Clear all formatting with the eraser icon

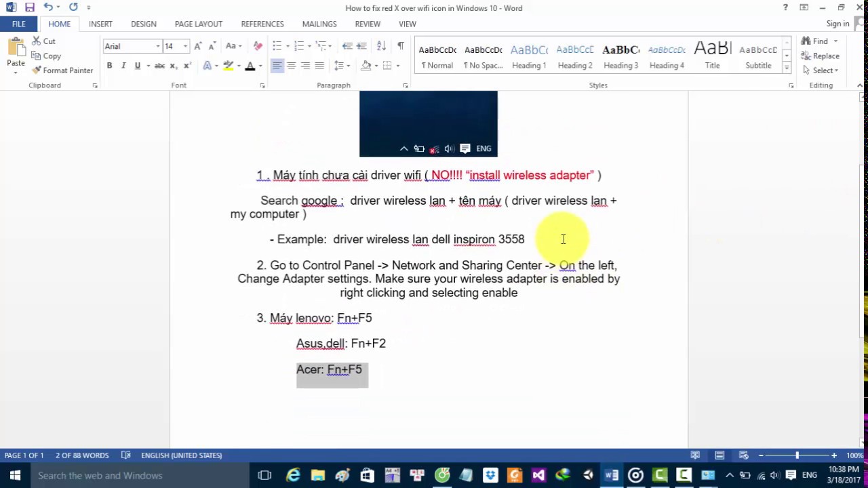coord(257,46)
